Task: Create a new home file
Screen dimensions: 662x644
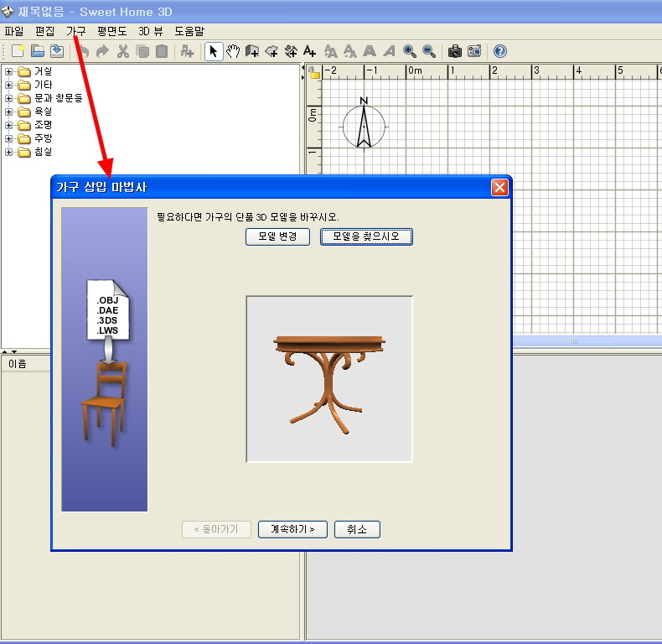Action: tap(18, 51)
